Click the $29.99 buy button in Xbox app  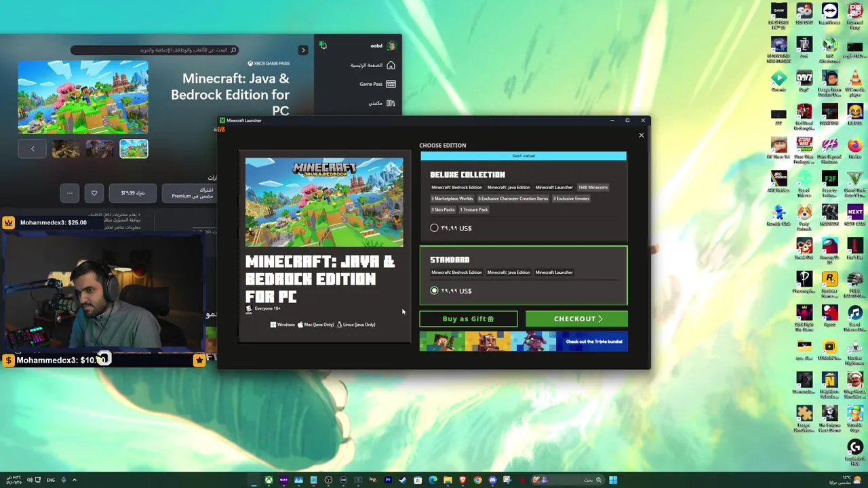click(132, 193)
